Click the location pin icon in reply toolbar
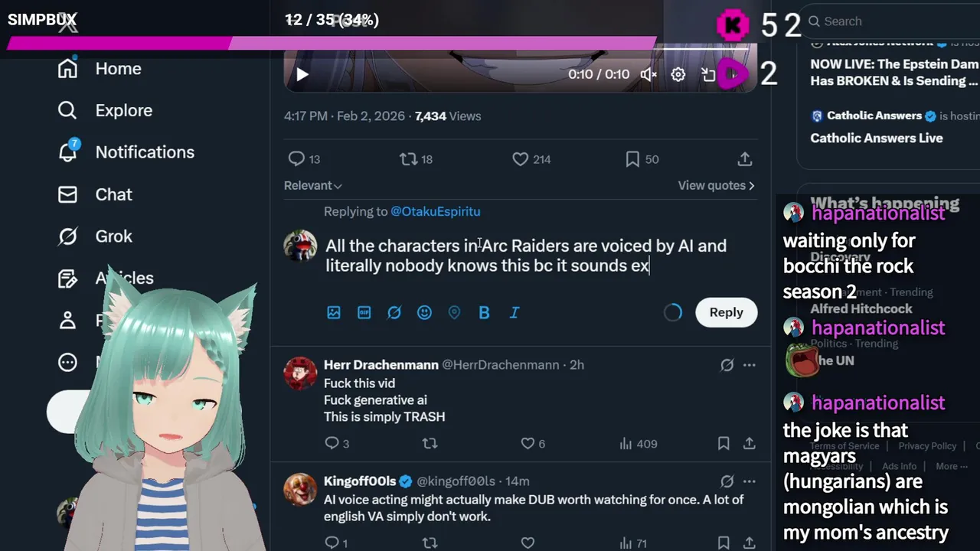The width and height of the screenshot is (980, 551). coord(454,312)
